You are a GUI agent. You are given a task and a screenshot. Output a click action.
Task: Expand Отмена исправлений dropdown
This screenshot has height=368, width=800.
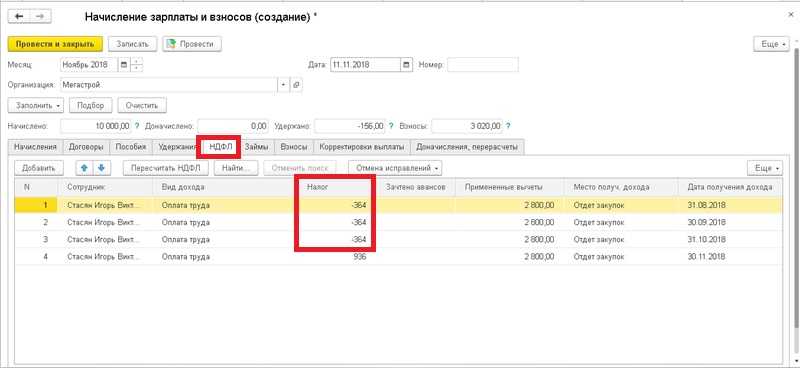click(395, 167)
